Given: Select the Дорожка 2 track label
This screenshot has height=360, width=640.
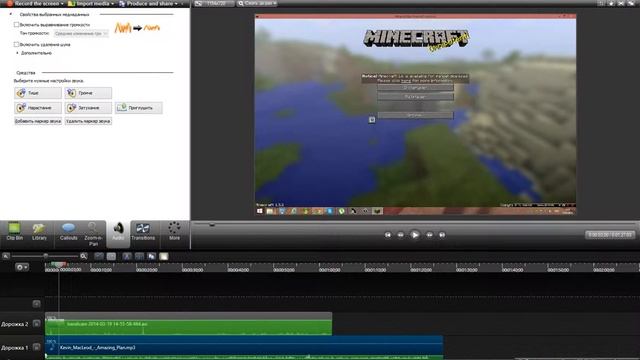Looking at the screenshot, I should pos(15,324).
